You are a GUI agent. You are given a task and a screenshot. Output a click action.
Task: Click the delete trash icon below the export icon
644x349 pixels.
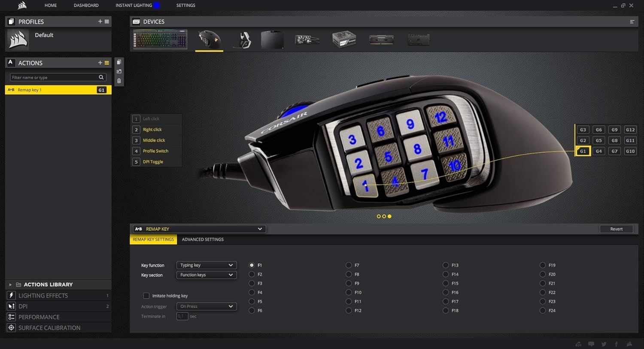click(x=119, y=81)
